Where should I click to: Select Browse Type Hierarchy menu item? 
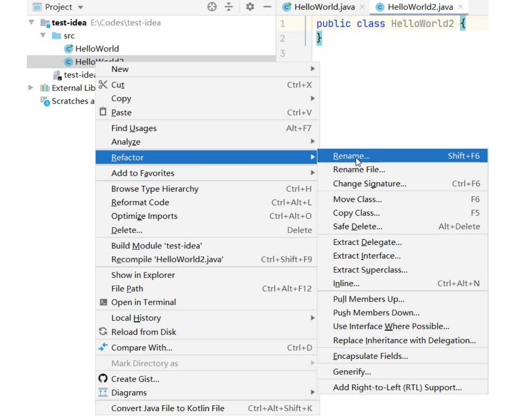click(x=206, y=189)
